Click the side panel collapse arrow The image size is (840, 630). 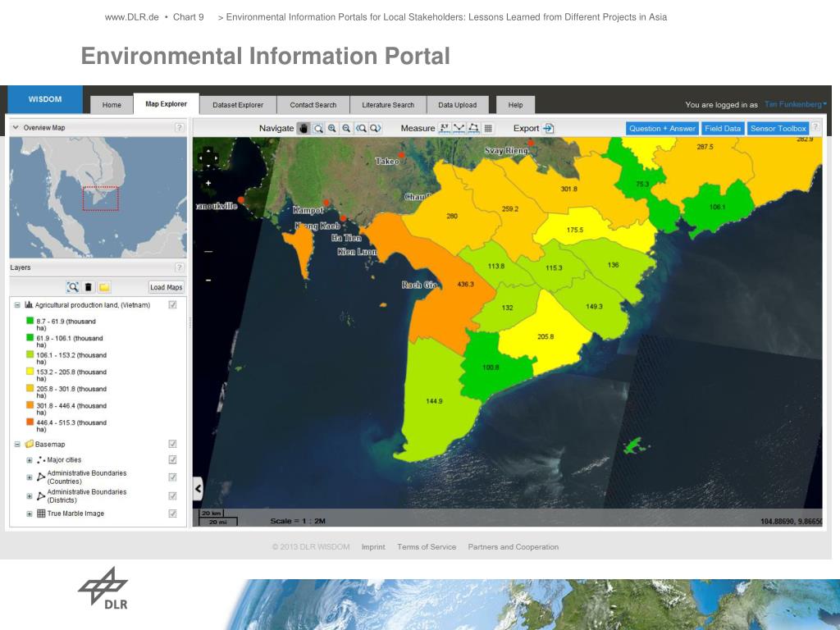coord(199,489)
